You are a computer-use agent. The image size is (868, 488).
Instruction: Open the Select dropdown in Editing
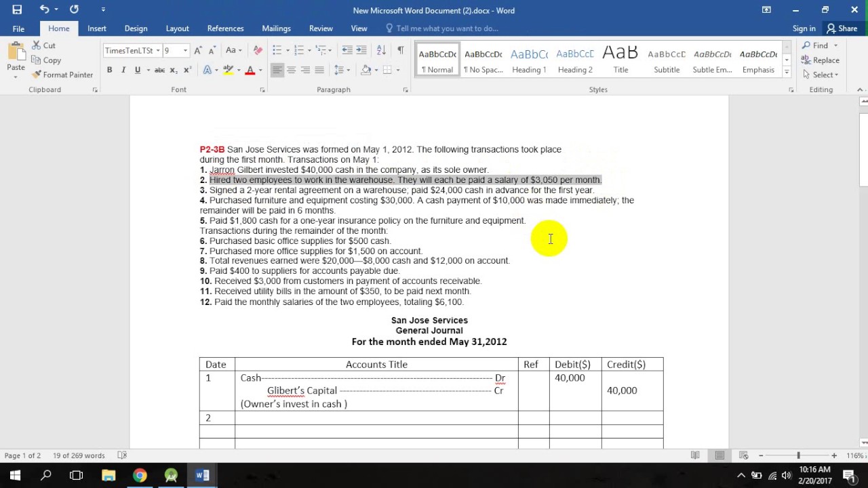pyautogui.click(x=820, y=75)
